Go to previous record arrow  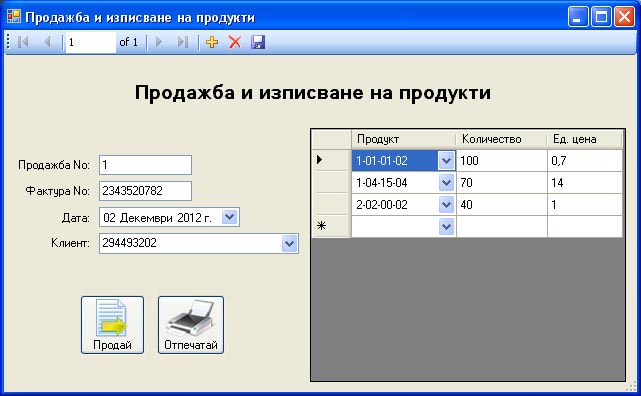tap(47, 42)
